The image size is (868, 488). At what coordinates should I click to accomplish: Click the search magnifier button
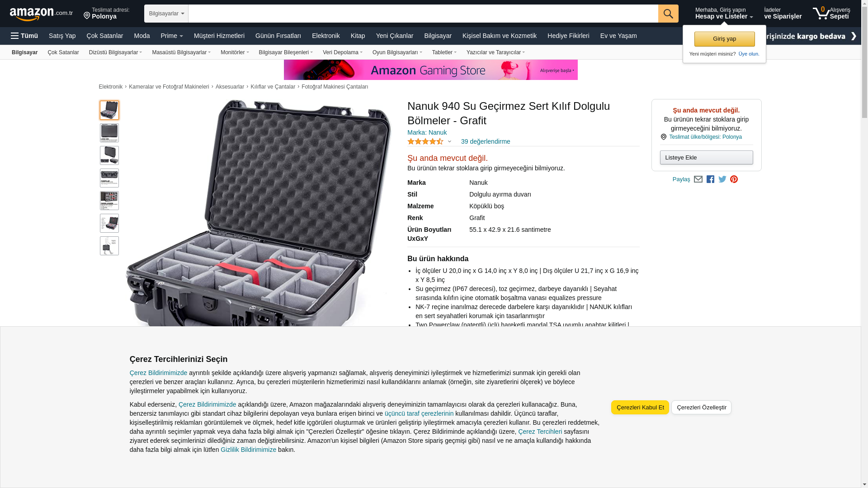[668, 14]
